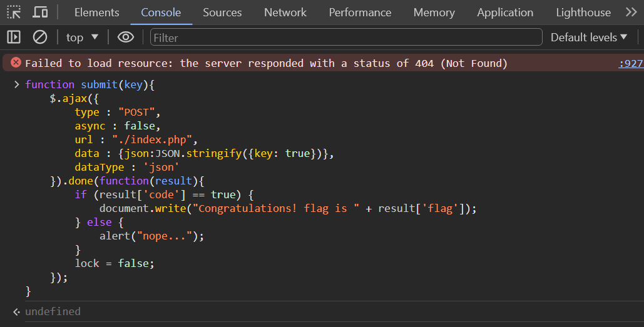Activate the inspect element picker icon
The width and height of the screenshot is (644, 327).
point(14,13)
